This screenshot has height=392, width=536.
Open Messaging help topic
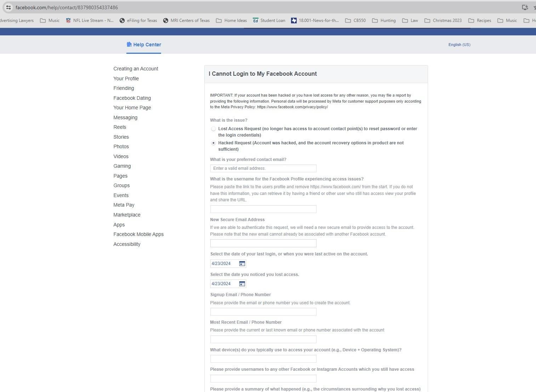tap(125, 117)
